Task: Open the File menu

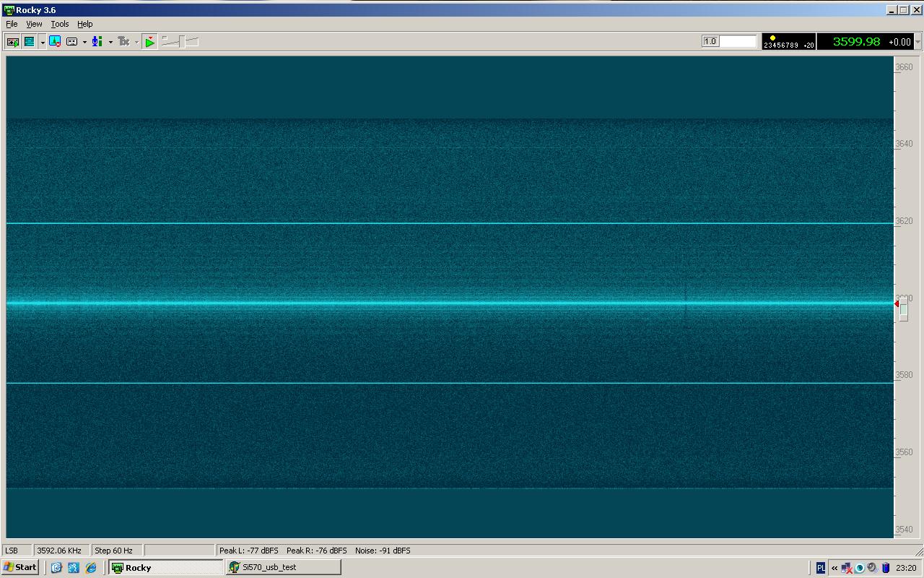Action: click(x=12, y=24)
